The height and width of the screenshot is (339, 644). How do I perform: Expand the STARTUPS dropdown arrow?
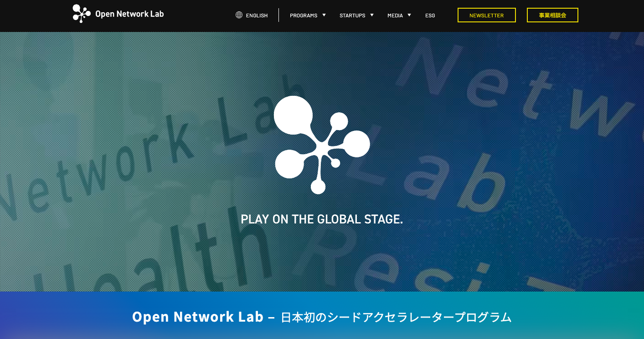tap(372, 15)
